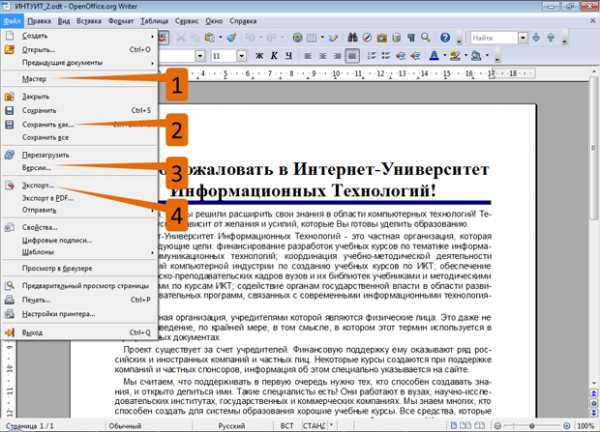600x432 pixels.
Task: Expand the Создать submenu
Action: [79, 36]
